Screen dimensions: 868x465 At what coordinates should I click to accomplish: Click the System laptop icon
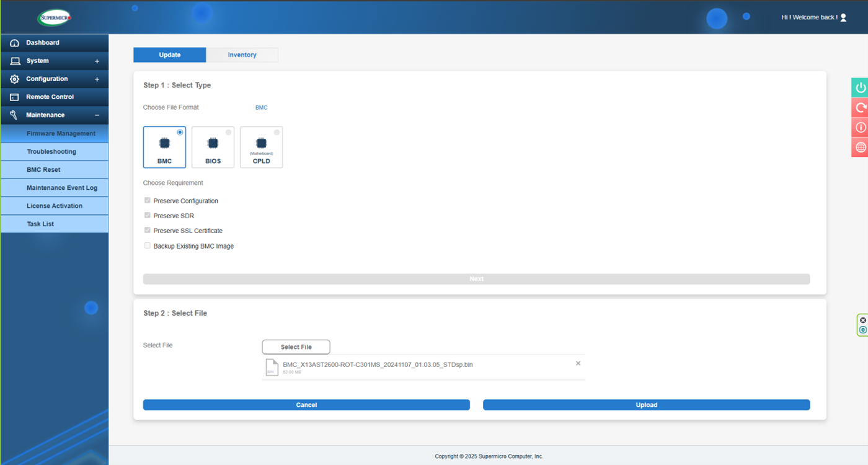point(15,61)
